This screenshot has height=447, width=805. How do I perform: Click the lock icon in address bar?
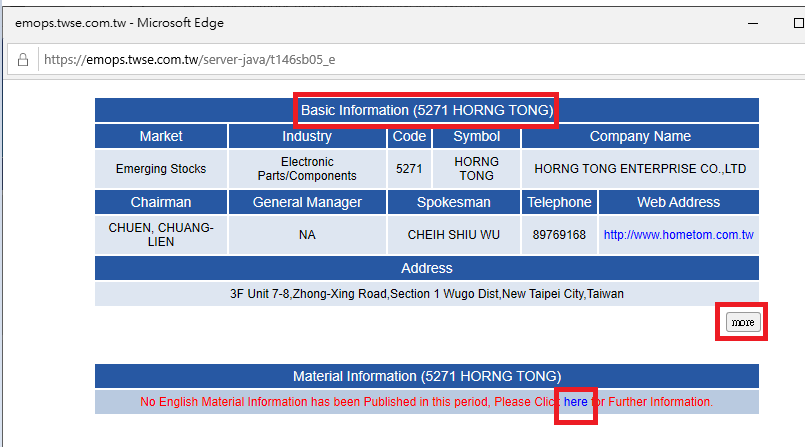tap(23, 60)
